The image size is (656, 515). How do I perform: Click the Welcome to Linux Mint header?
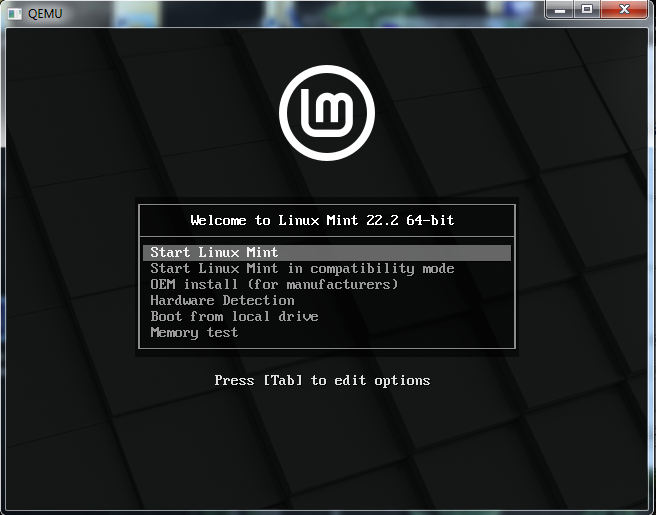pyautogui.click(x=322, y=220)
